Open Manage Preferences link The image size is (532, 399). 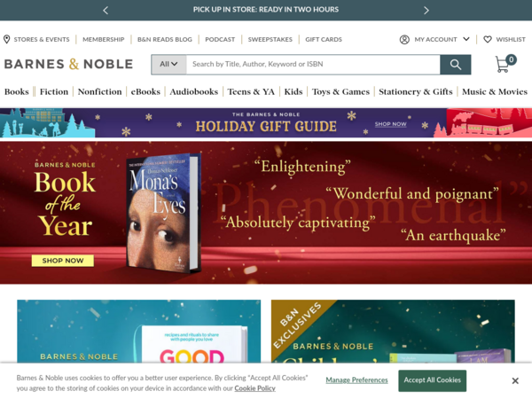point(356,380)
